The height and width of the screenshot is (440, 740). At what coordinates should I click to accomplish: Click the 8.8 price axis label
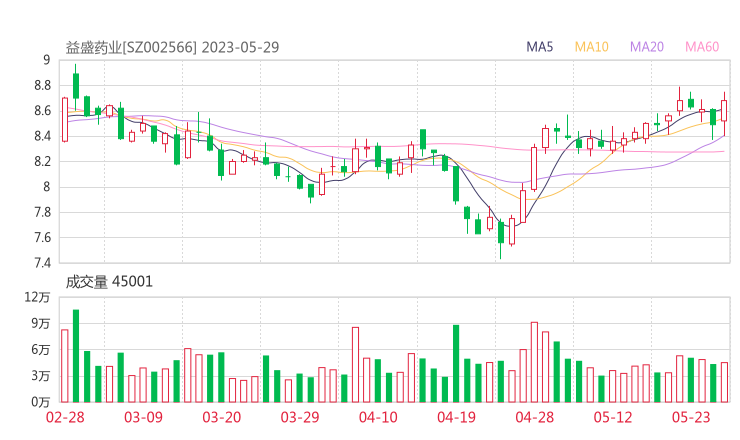tap(42, 85)
